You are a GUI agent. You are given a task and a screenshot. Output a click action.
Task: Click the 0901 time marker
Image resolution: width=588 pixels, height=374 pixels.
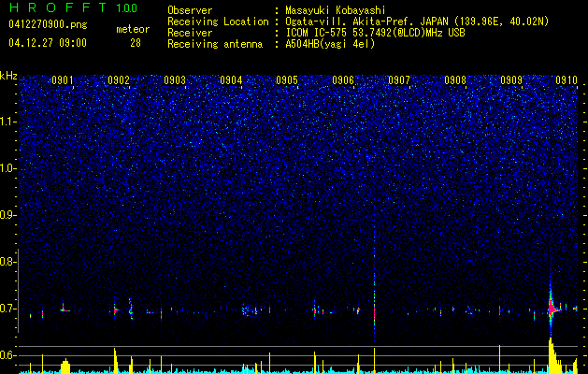(63, 80)
